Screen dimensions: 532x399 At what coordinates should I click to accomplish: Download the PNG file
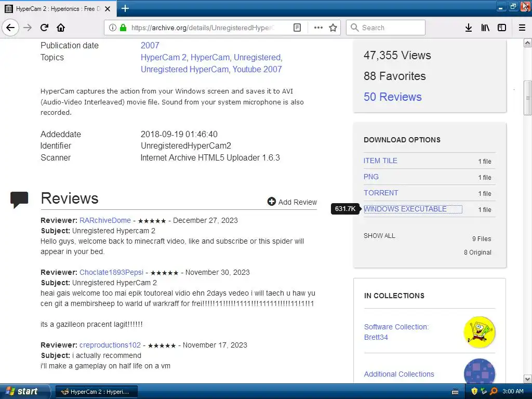[x=371, y=177]
